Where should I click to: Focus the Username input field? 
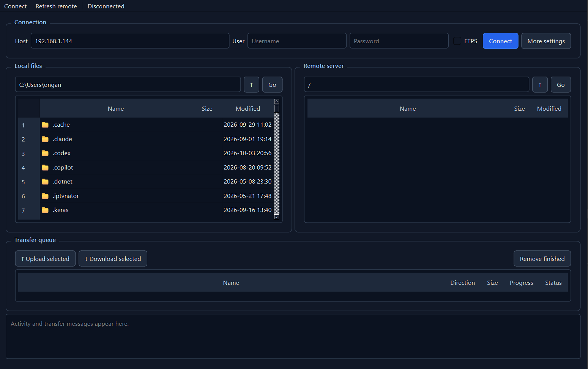coord(297,41)
